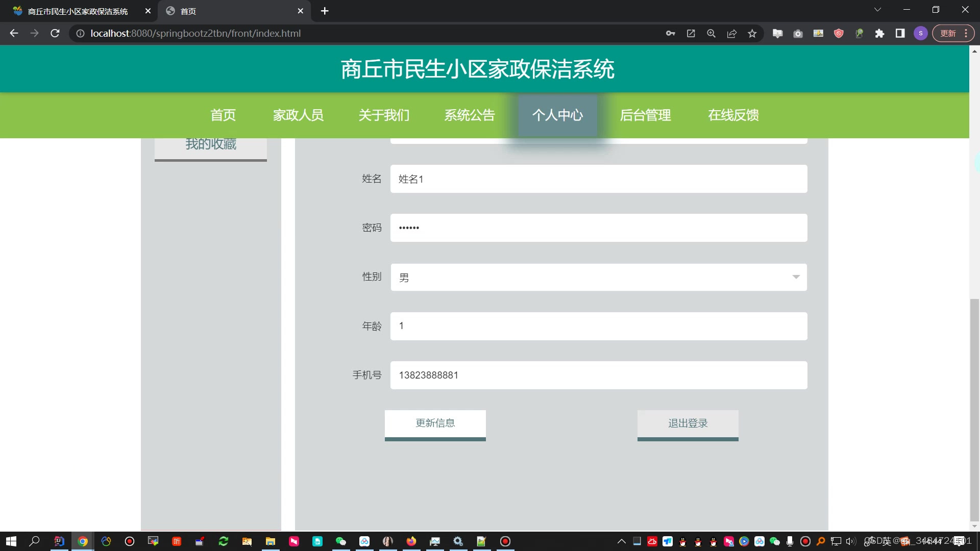Screen dimensions: 980x551
Task: Open the browser extensions puzzle icon
Action: point(879,33)
